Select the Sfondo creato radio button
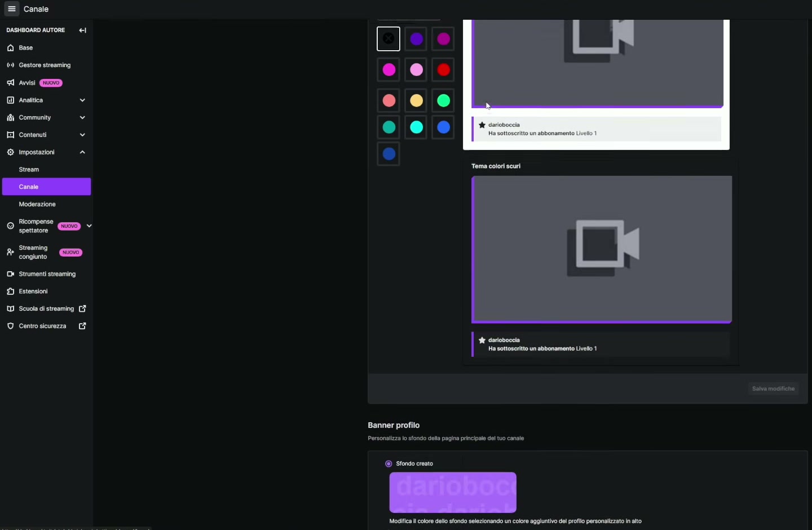Image resolution: width=812 pixels, height=530 pixels. click(389, 464)
